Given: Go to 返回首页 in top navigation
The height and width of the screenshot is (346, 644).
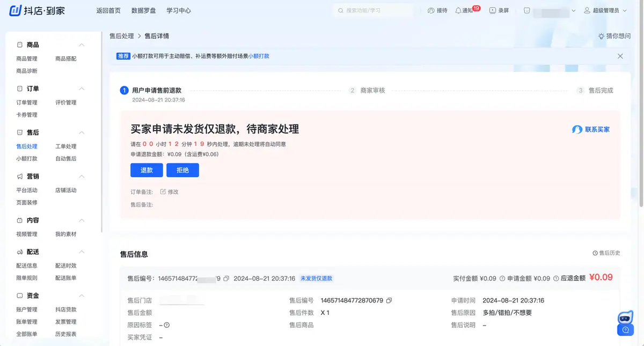Looking at the screenshot, I should [x=108, y=10].
